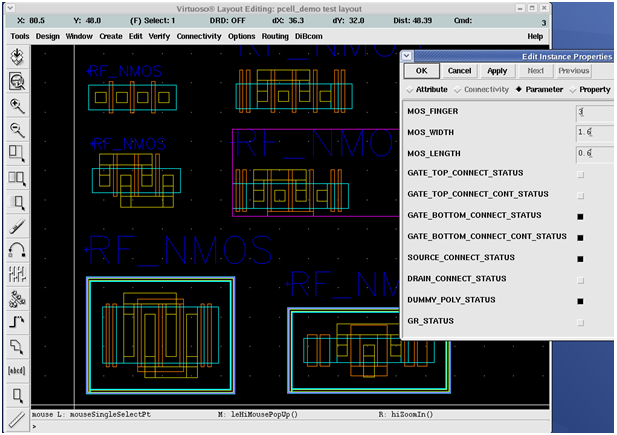The image size is (617, 435).
Task: Uncheck SOURCE_CONNECT_STATUS checkbox
Action: point(580,258)
